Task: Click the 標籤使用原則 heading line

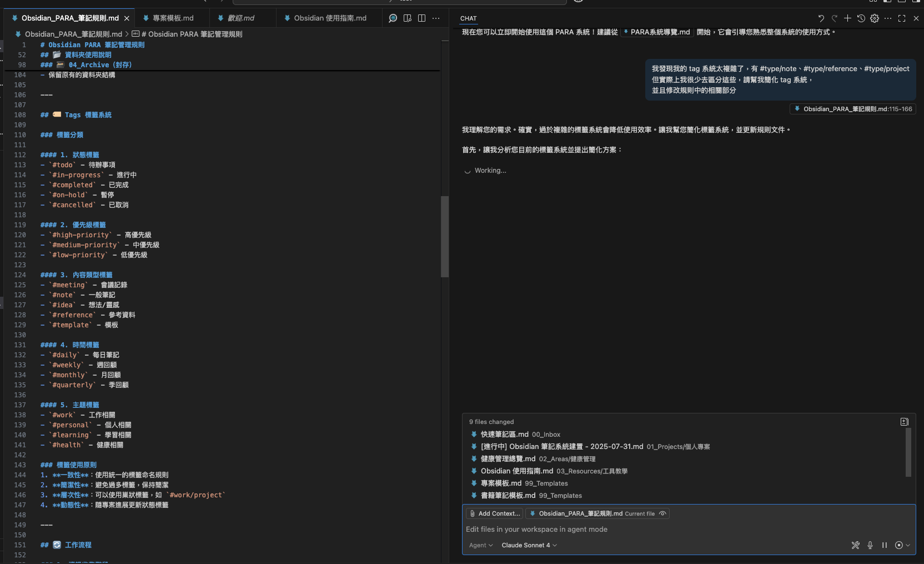Action: point(68,465)
